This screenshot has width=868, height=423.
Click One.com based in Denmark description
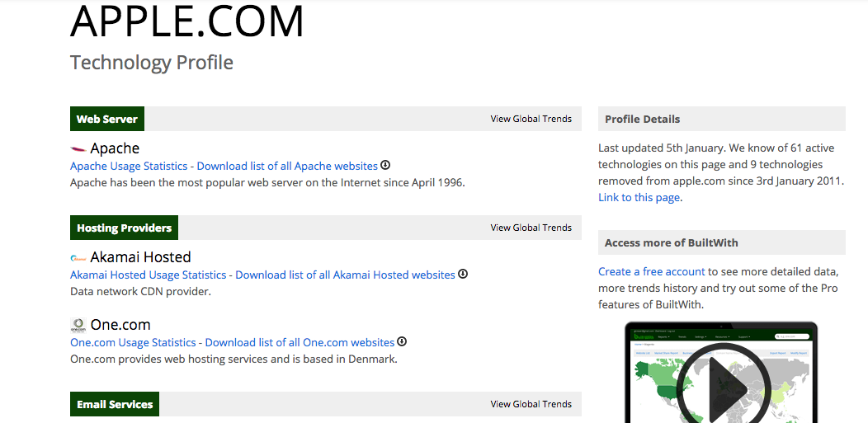click(x=234, y=359)
